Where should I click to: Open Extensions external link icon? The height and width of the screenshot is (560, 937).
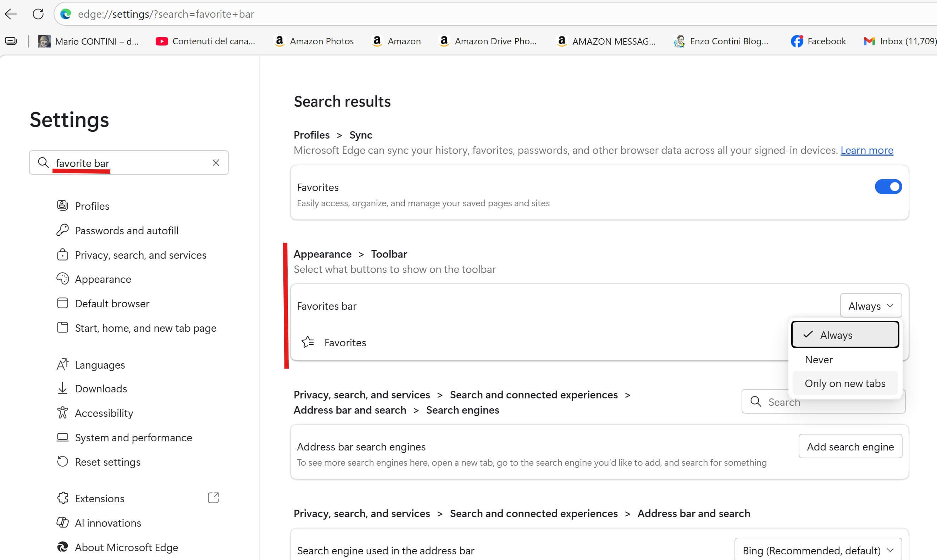click(x=213, y=498)
